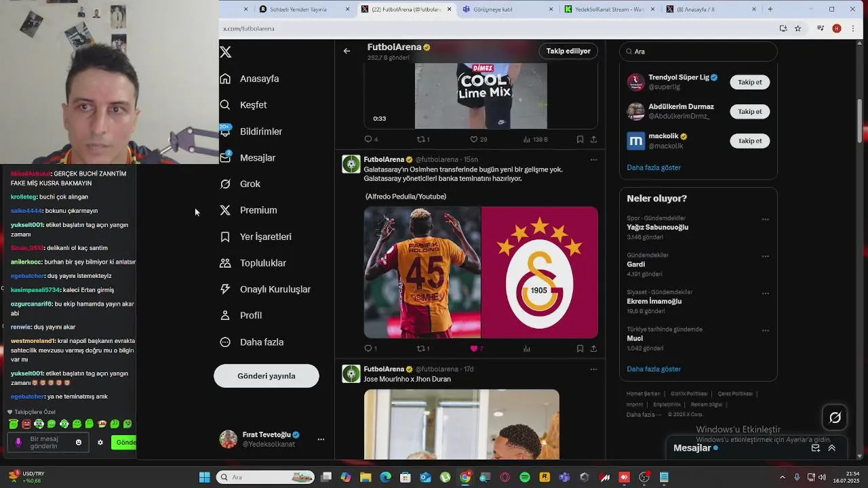Open the Grok floating button at bottom right

point(835,418)
